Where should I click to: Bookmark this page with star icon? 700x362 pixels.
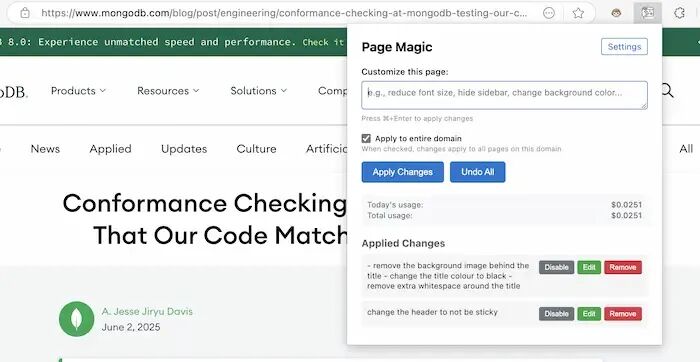click(578, 13)
